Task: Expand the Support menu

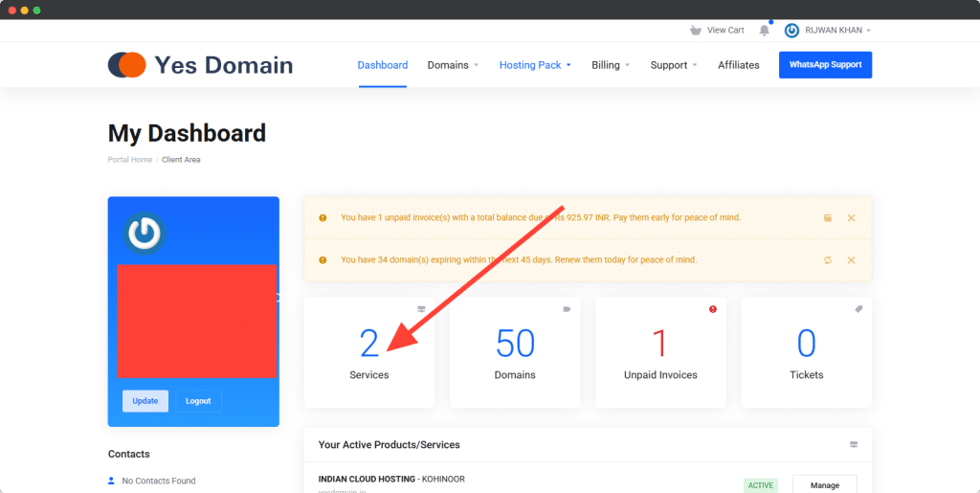Action: click(673, 65)
